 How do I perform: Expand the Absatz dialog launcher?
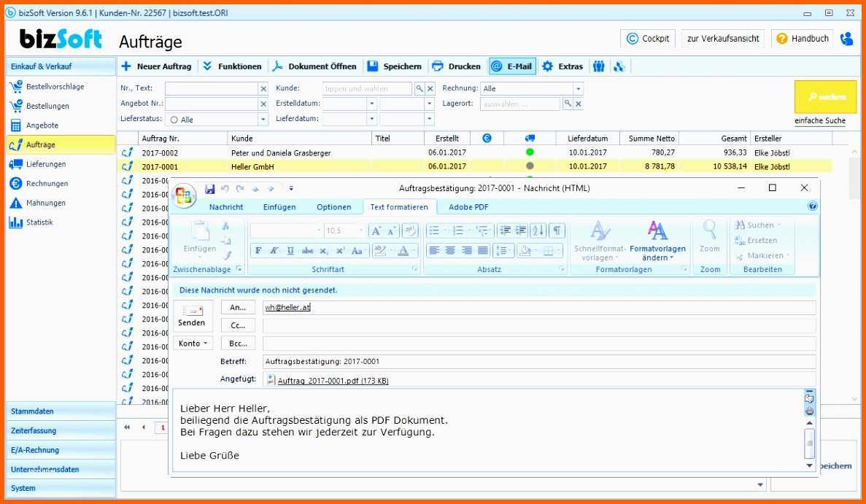coord(562,269)
